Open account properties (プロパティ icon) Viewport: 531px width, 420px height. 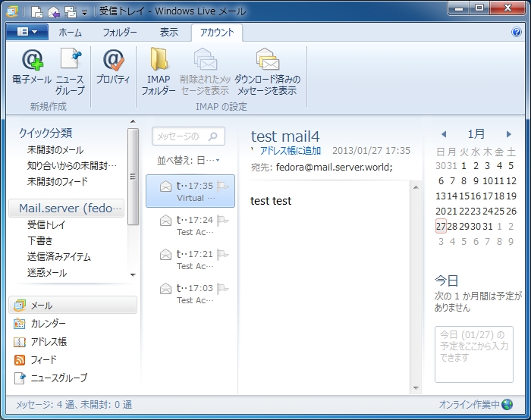click(113, 66)
